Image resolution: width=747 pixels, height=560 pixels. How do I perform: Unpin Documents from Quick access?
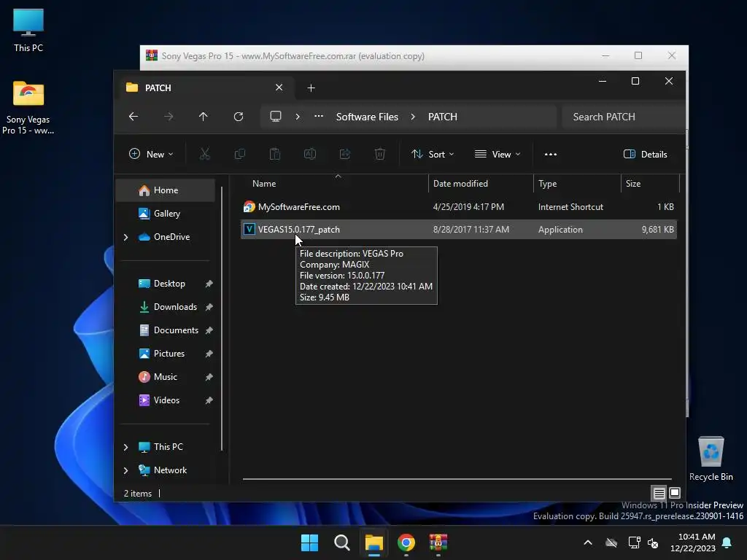point(209,330)
